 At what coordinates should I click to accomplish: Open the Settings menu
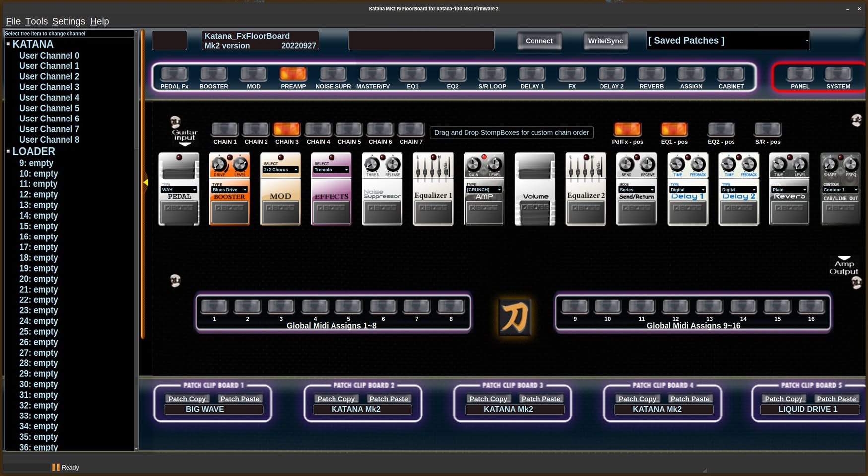click(x=68, y=21)
